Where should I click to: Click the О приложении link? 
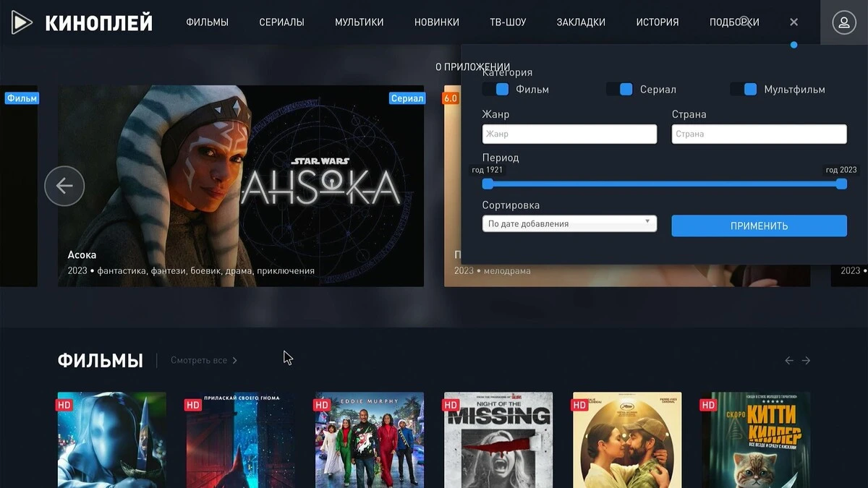point(473,67)
